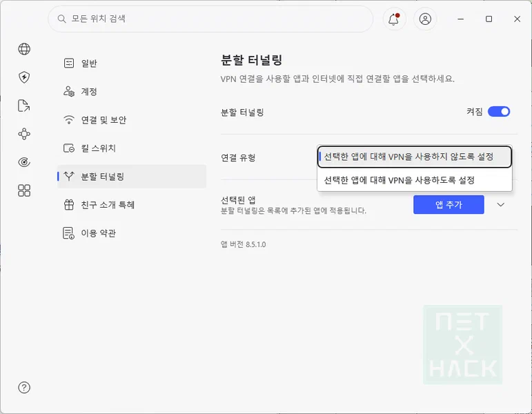
Task: Select the 'VPN을 사용하지 않도록 설정' option
Action: pyautogui.click(x=414, y=157)
